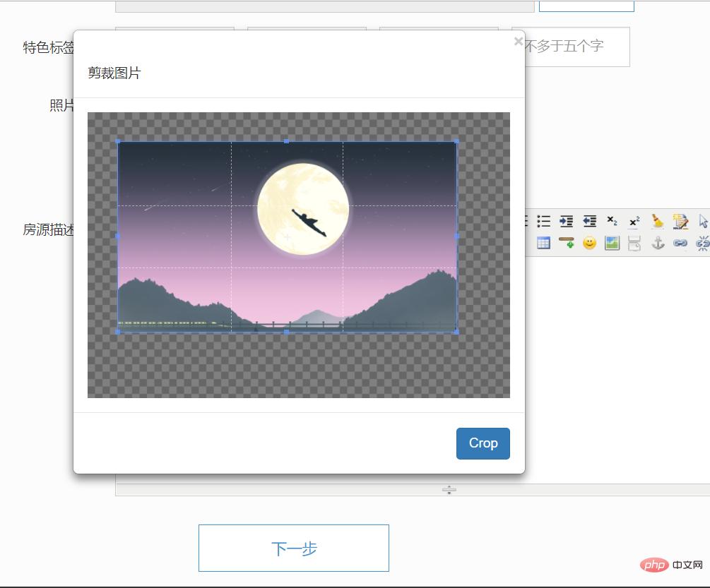Select the arrow cursor icon in the toolbar

click(x=703, y=221)
